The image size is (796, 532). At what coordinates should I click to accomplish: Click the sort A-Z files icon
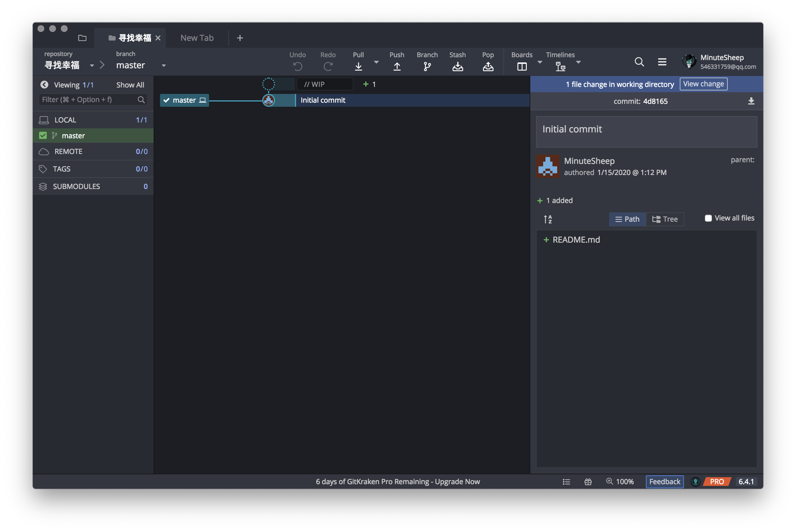pos(548,219)
